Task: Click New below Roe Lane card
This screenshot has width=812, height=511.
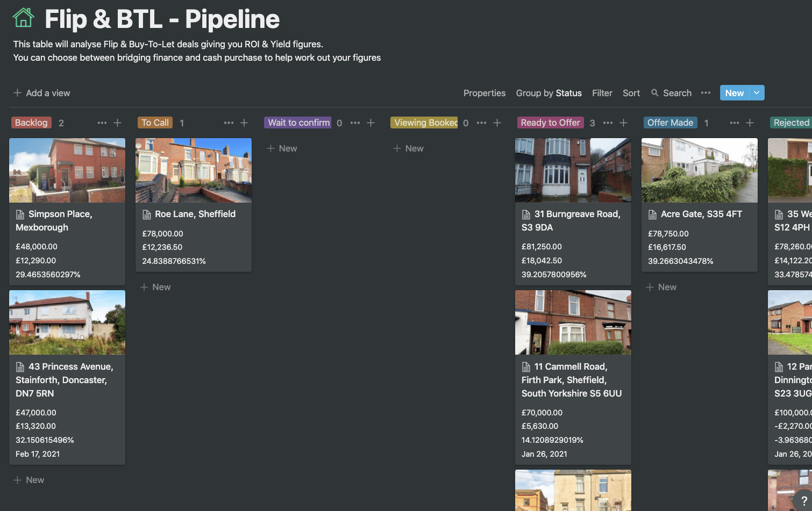Action: click(x=155, y=287)
